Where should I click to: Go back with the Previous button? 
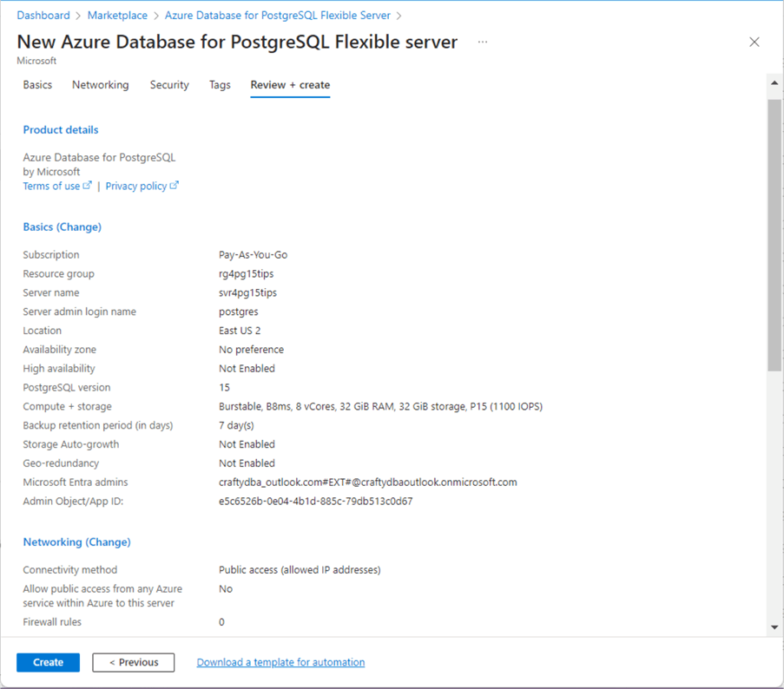coord(134,662)
